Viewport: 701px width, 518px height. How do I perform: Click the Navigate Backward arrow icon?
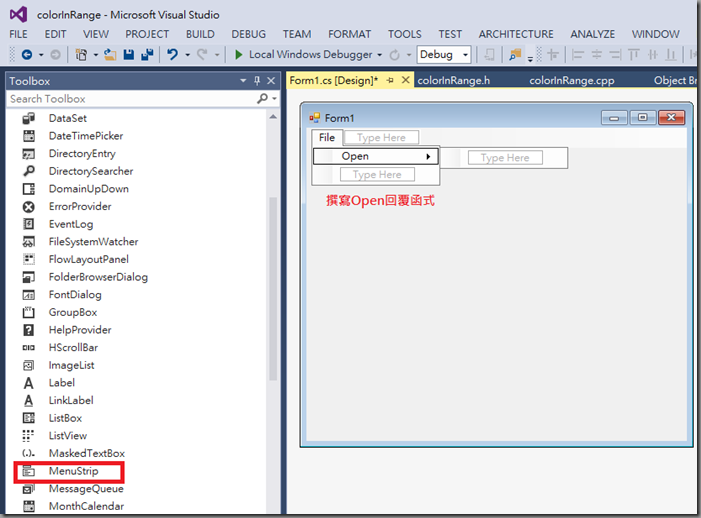(27, 55)
